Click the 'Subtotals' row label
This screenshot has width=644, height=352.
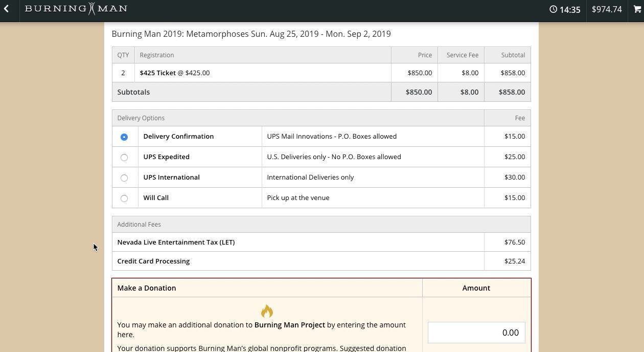[133, 92]
